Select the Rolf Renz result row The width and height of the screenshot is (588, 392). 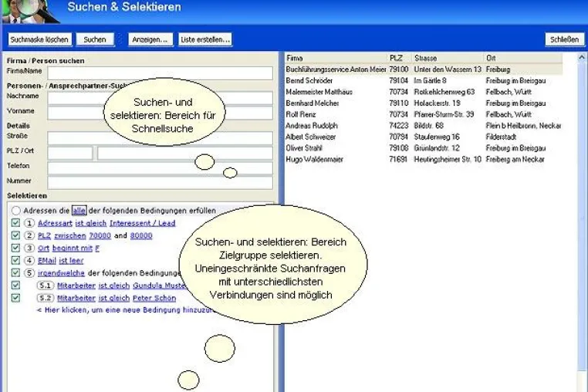tap(424, 114)
